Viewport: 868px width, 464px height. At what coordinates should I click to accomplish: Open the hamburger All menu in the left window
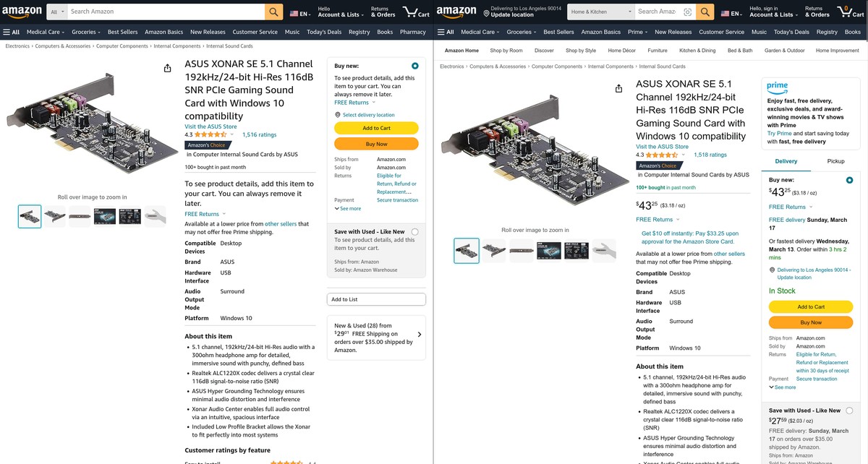point(12,32)
